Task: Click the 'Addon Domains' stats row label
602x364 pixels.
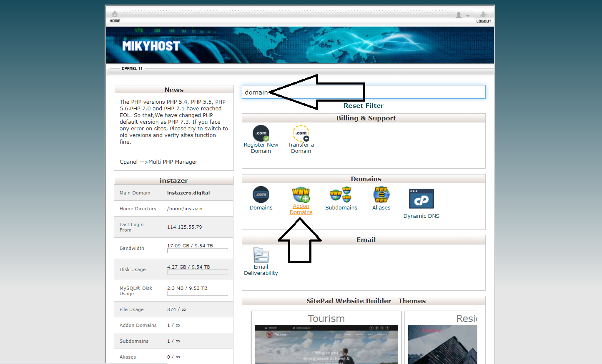Action: pos(138,325)
